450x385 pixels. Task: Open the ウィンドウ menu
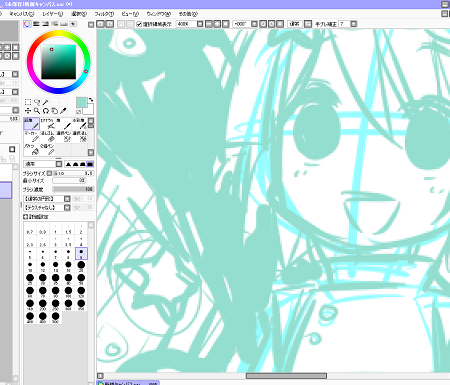159,14
